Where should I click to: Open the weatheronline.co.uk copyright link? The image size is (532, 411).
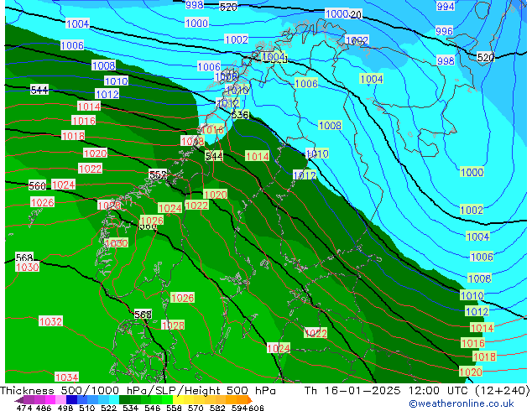point(462,403)
